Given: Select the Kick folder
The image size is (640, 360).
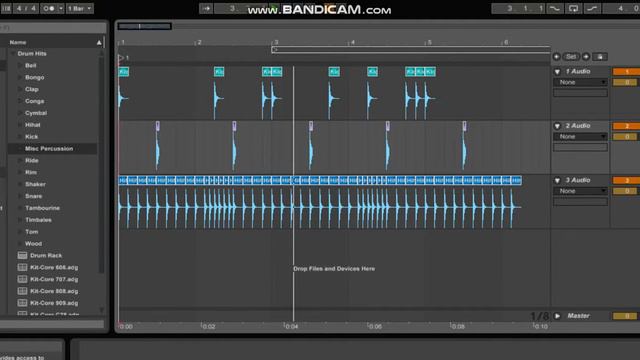Looking at the screenshot, I should [31, 136].
